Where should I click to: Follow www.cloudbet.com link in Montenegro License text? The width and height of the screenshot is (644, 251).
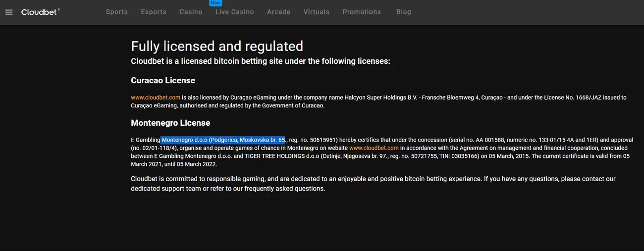click(x=374, y=148)
